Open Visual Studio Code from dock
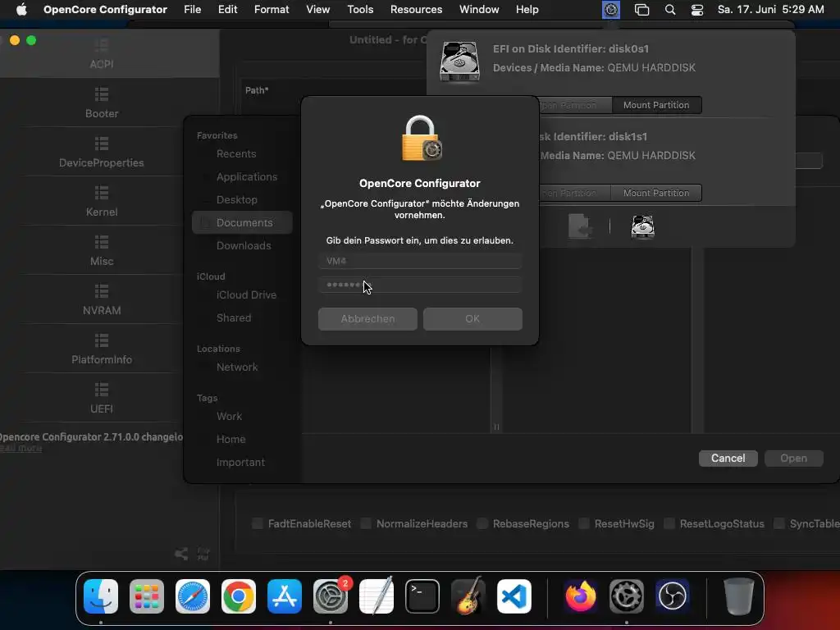Image resolution: width=840 pixels, height=630 pixels. point(514,596)
